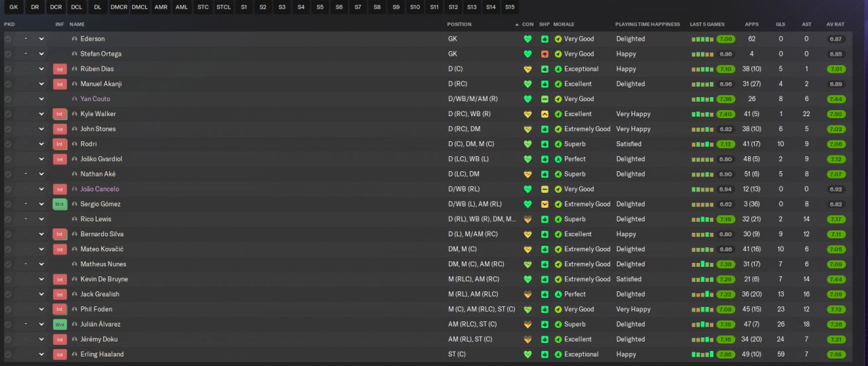Click the Int info badge for Rodri
This screenshot has width=868, height=366.
coord(60,144)
